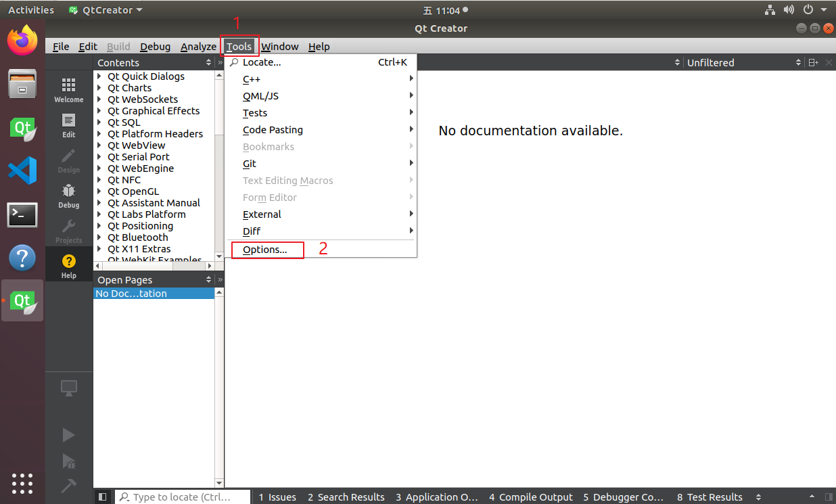The height and width of the screenshot is (504, 836).
Task: Select Qt Assistant Manual in Contents
Action: point(154,203)
